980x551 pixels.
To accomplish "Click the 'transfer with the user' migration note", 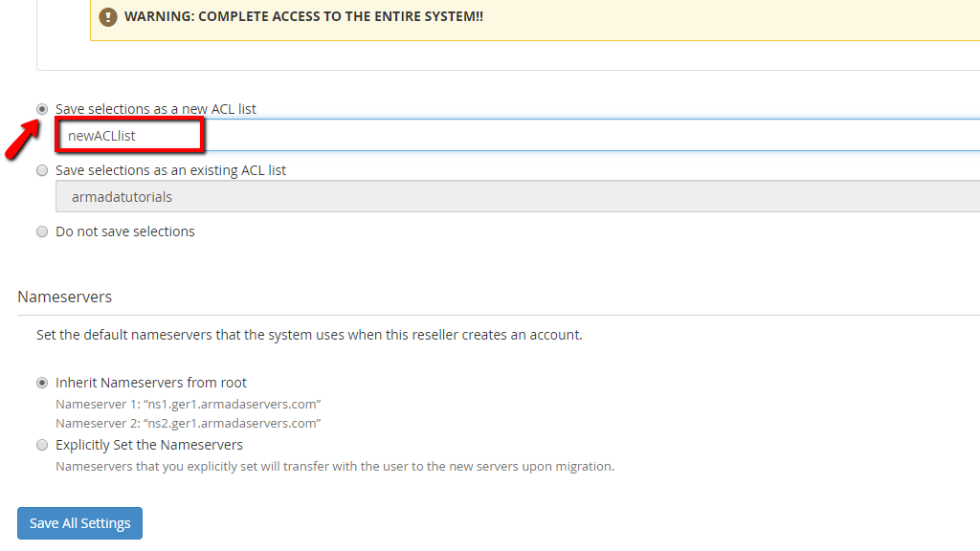I will pyautogui.click(x=335, y=466).
